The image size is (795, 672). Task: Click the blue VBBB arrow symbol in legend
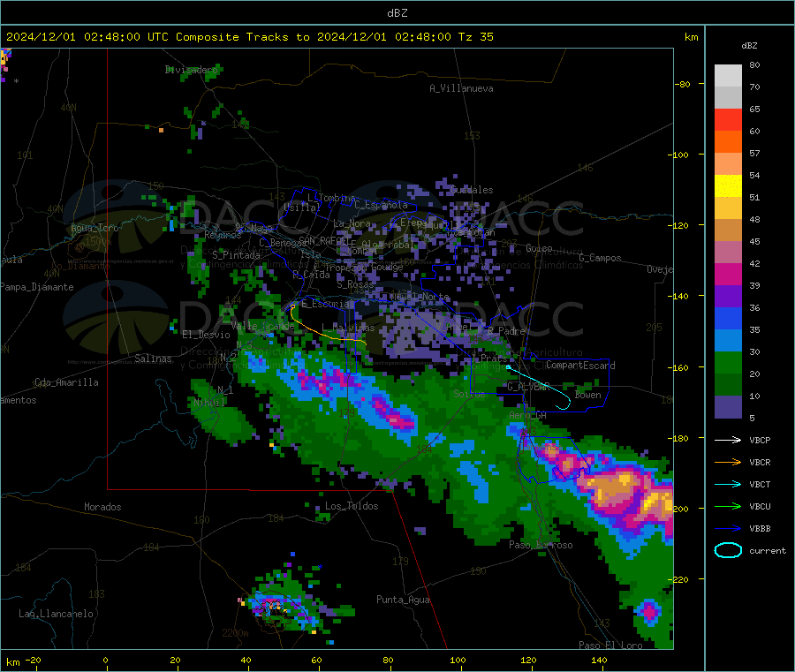[x=728, y=528]
